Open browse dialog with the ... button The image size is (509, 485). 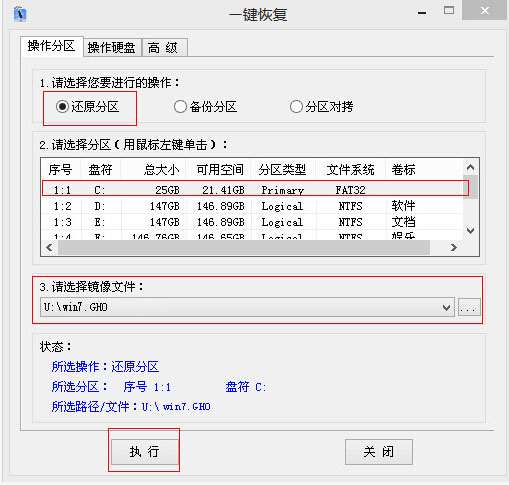coord(469,307)
